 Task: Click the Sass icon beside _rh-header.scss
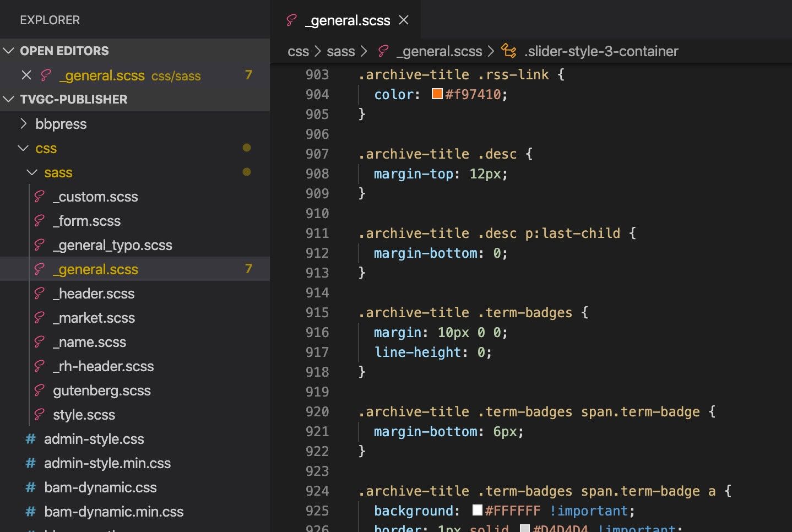39,366
